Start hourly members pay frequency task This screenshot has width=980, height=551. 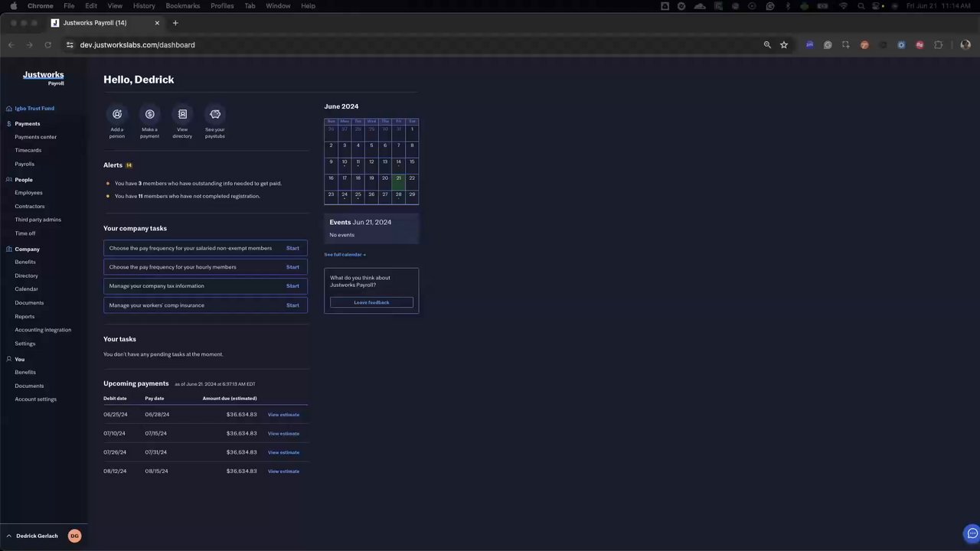(x=292, y=267)
